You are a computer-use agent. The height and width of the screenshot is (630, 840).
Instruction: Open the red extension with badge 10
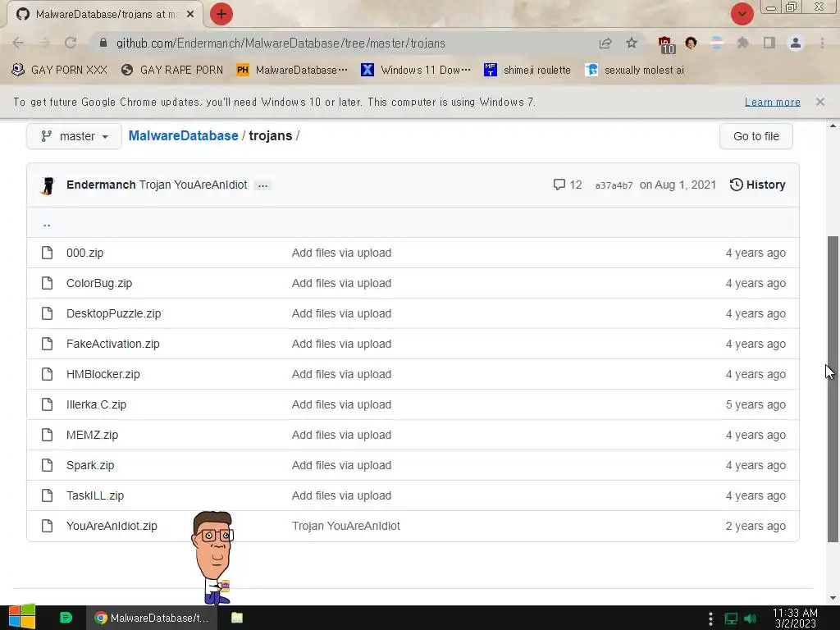click(666, 44)
